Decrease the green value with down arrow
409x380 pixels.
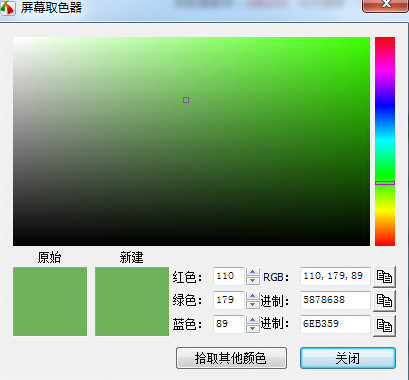[253, 305]
